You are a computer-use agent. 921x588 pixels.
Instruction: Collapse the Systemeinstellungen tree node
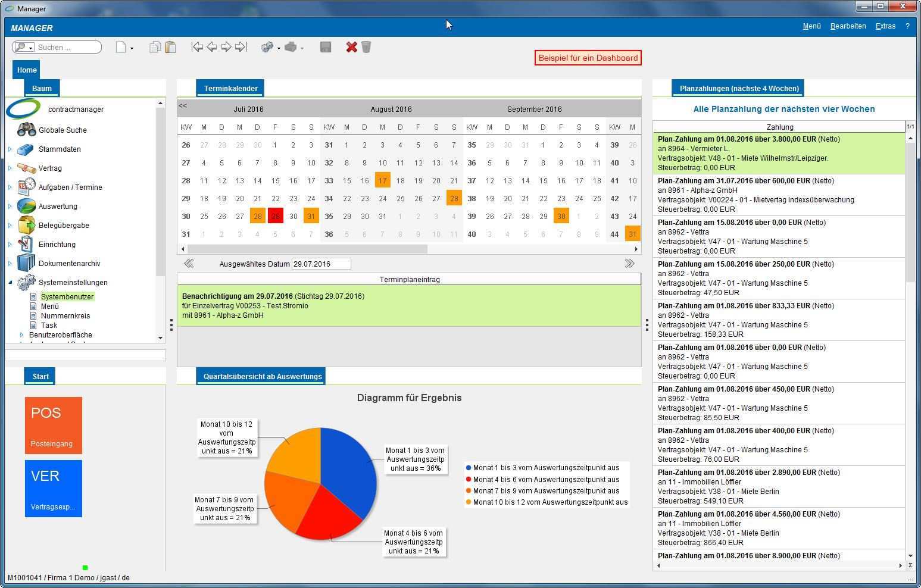(x=10, y=283)
